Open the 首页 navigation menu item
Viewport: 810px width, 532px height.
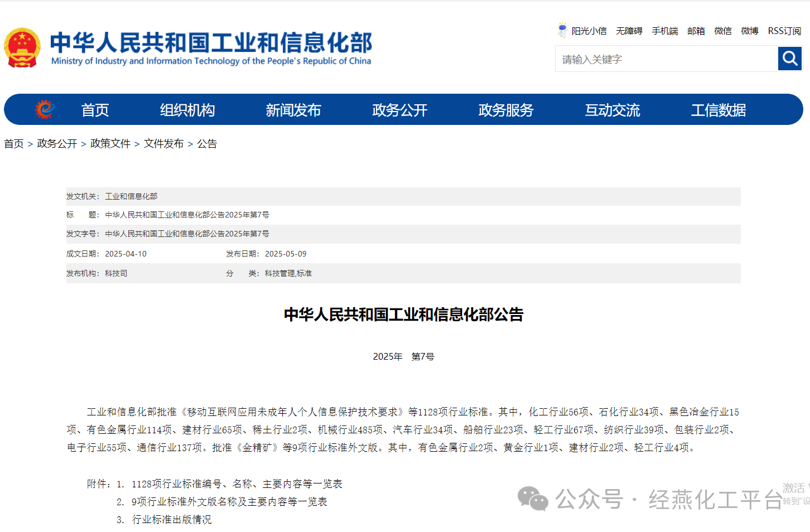coord(95,110)
